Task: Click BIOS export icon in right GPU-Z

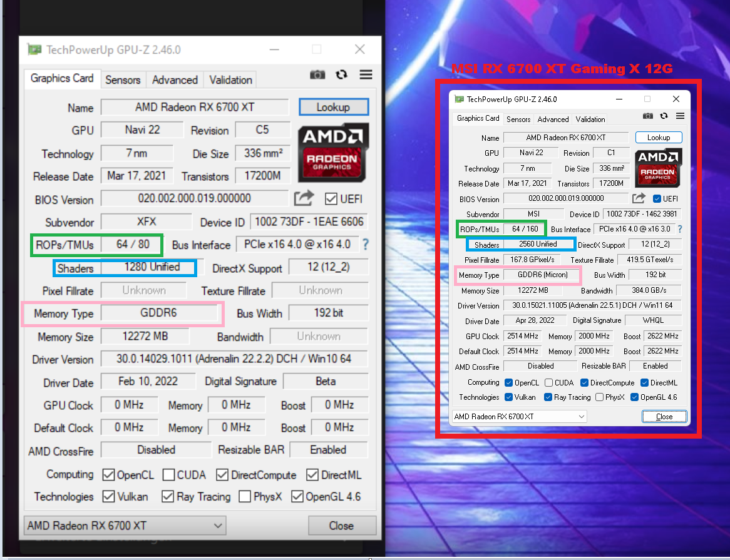Action: (639, 198)
